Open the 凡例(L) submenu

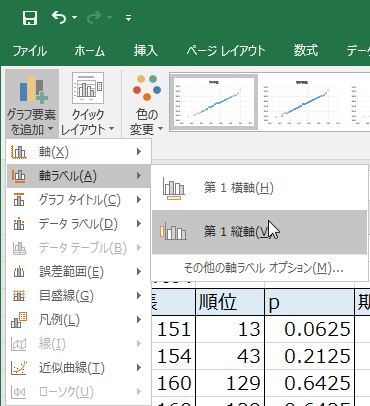click(79, 320)
